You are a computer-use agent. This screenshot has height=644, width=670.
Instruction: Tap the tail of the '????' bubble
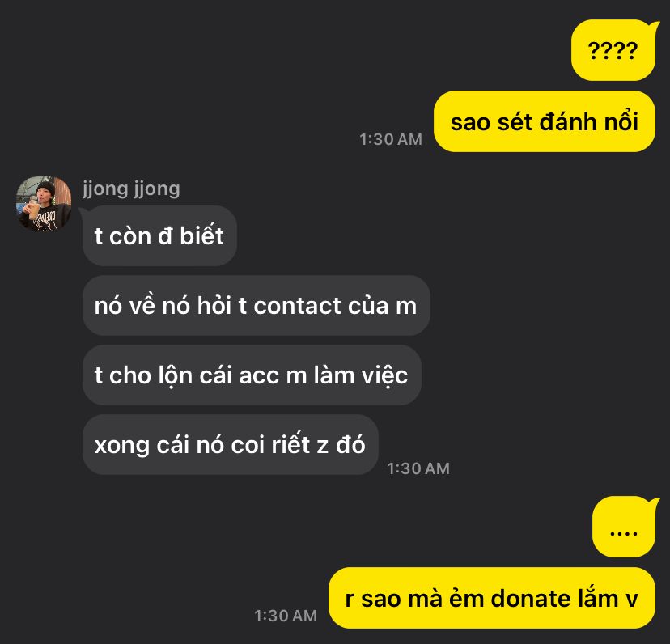653,25
